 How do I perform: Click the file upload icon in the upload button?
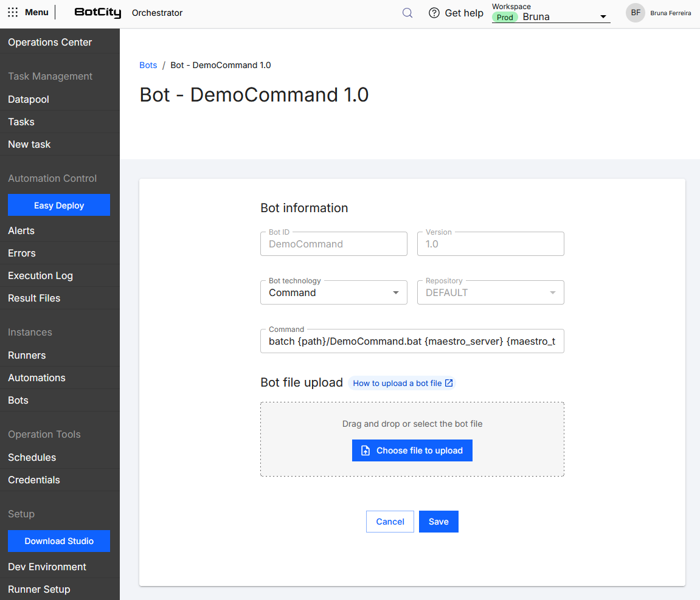pyautogui.click(x=365, y=450)
